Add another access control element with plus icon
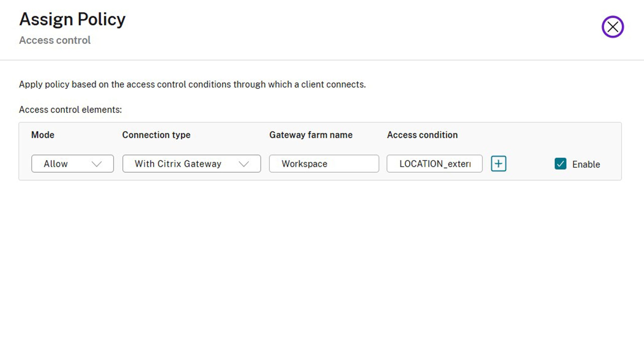This screenshot has height=358, width=644. point(498,164)
